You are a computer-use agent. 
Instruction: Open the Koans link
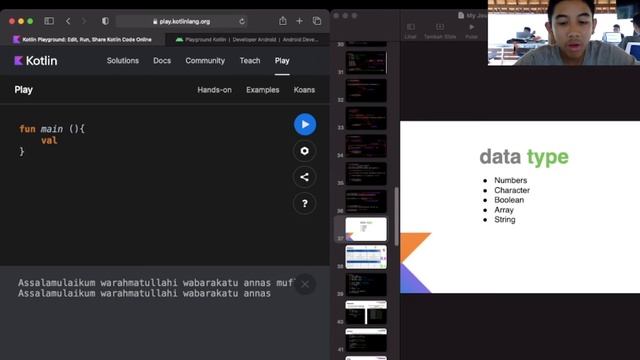304,90
